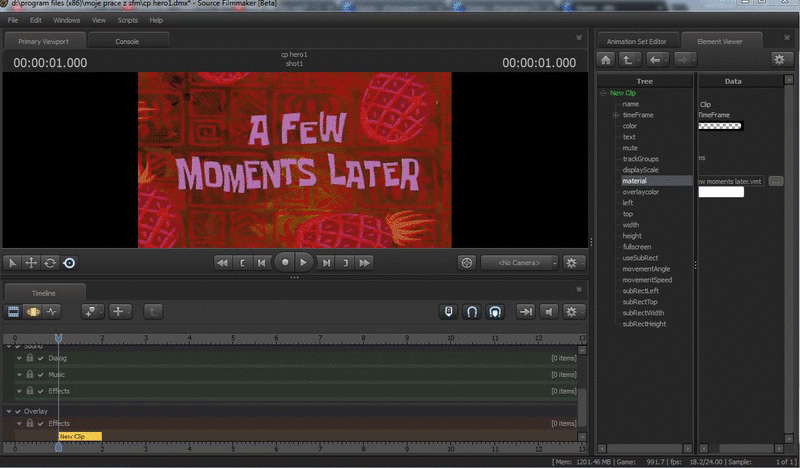Open viewport settings gear
Screen dimensions: 800x468
pyautogui.click(x=572, y=263)
